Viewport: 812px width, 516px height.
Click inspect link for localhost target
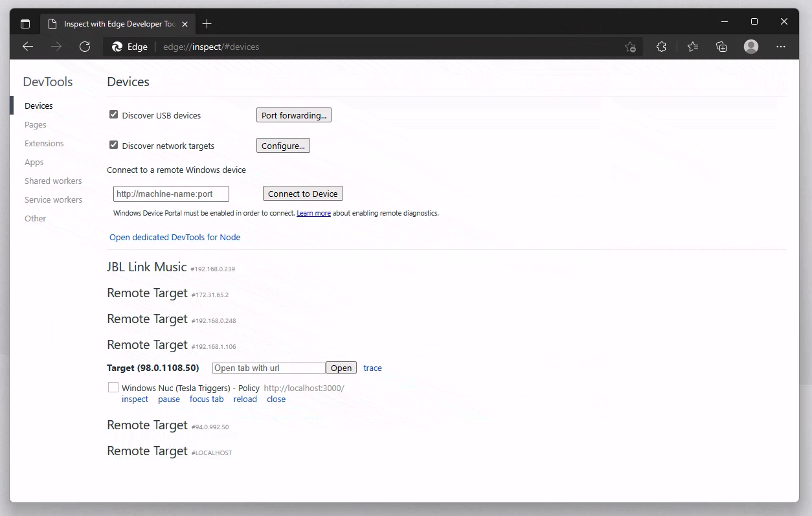click(x=135, y=399)
